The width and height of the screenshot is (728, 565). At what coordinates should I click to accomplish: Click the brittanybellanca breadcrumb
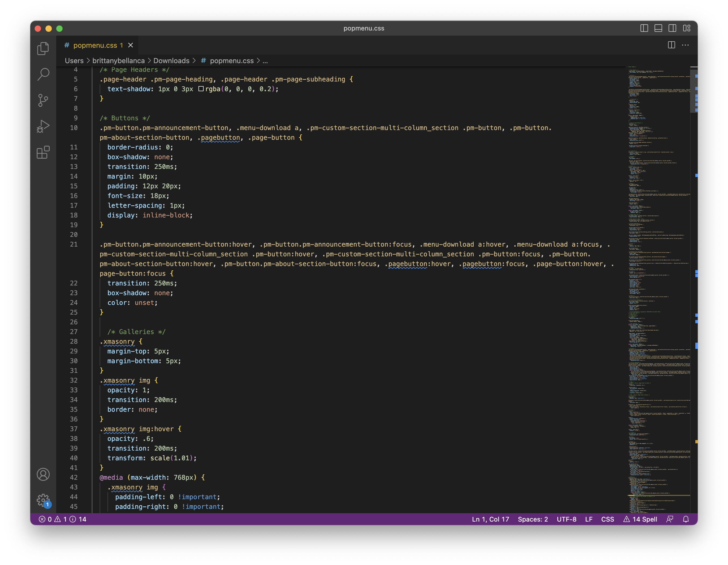click(118, 61)
